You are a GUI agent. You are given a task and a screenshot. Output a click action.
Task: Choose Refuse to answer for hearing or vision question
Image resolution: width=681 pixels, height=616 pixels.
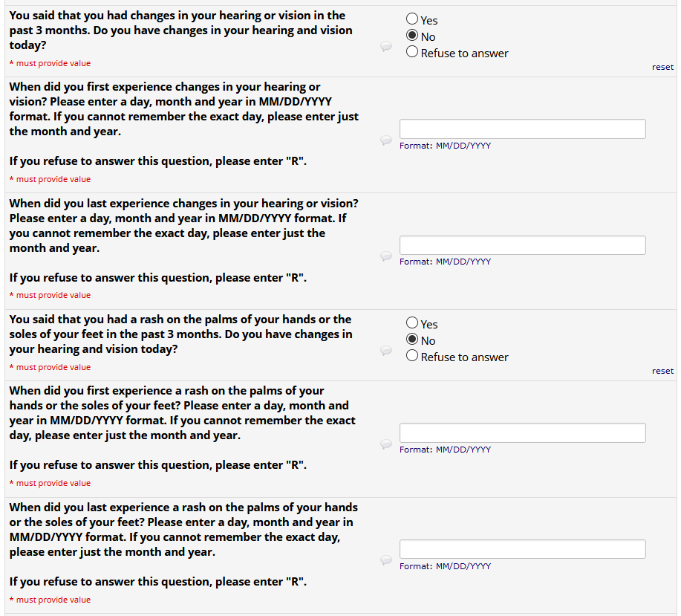pos(412,52)
